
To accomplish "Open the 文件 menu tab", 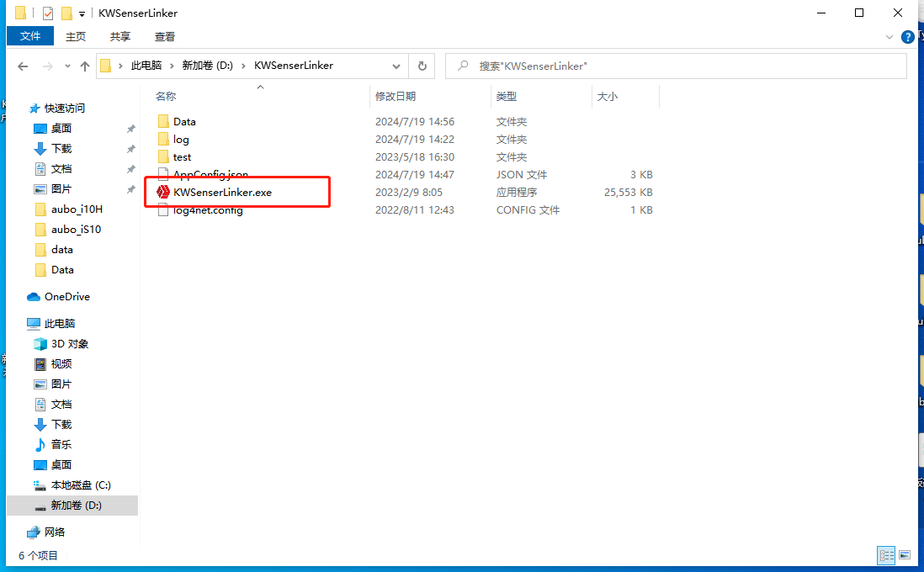I will (30, 36).
